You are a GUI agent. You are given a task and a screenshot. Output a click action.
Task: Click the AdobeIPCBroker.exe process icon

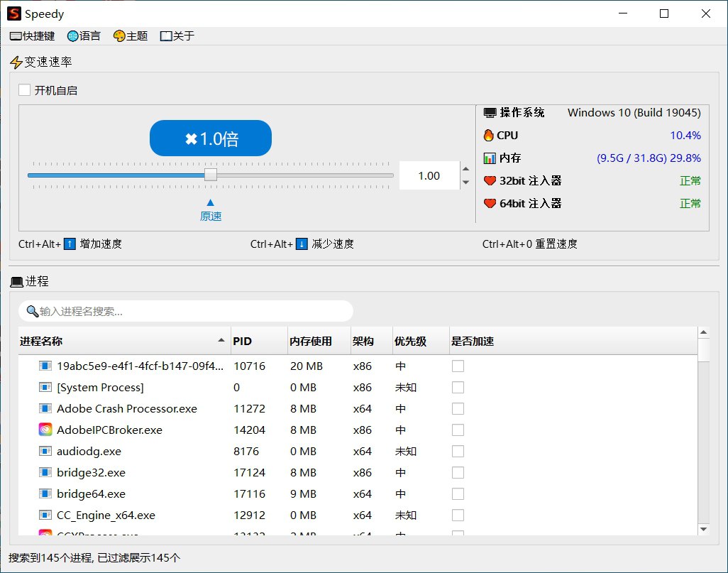pos(45,430)
